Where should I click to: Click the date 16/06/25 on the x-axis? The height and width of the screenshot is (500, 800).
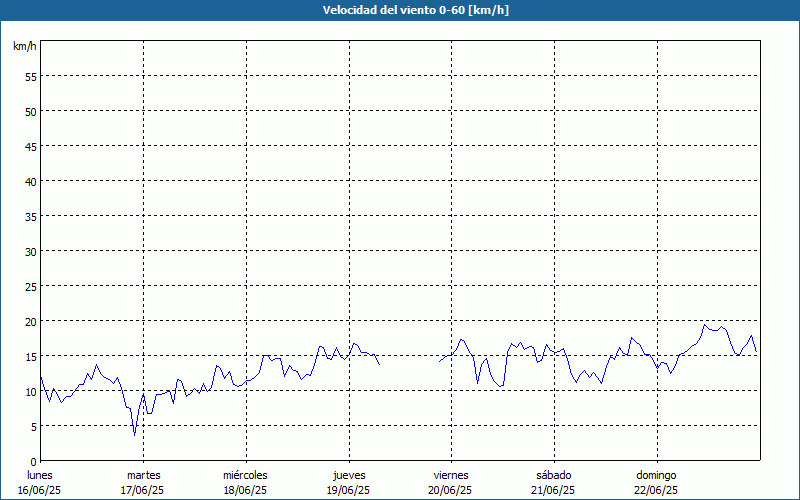pos(40,490)
